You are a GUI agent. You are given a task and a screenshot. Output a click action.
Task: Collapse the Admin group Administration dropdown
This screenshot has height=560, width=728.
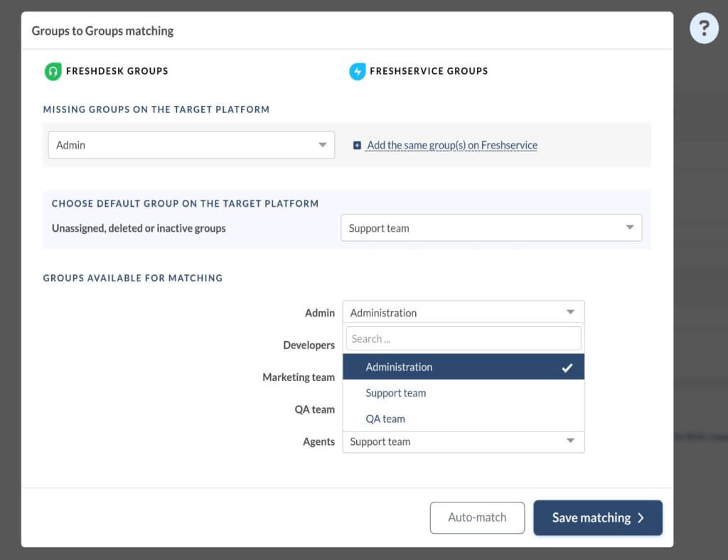pyautogui.click(x=463, y=313)
